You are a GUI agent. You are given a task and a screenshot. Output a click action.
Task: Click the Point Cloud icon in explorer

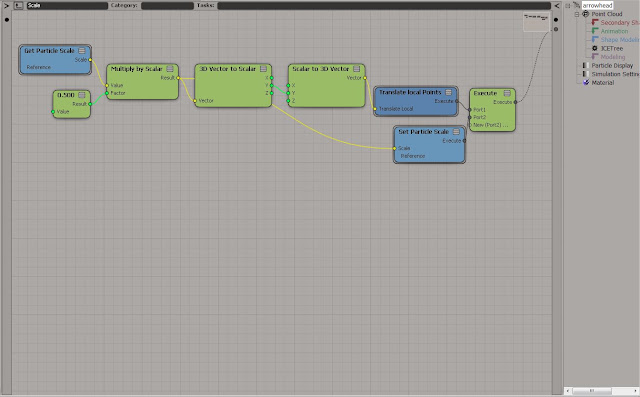586,14
